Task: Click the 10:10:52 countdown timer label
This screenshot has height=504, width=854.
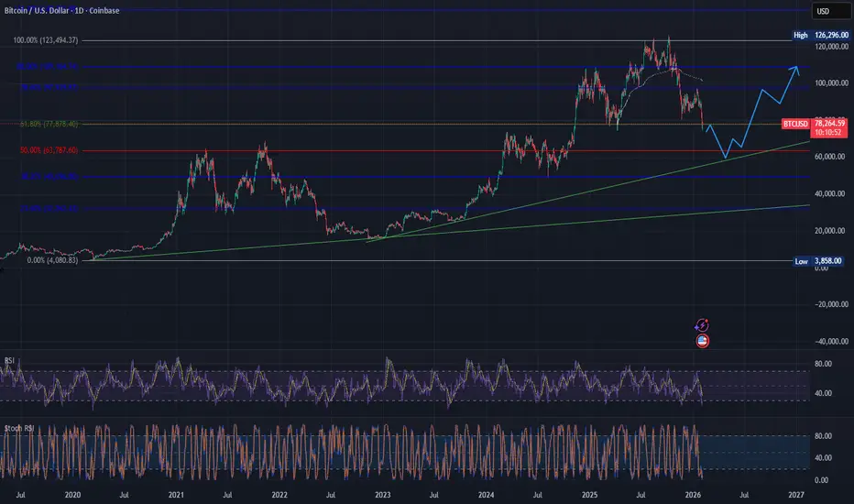Action: (828, 132)
